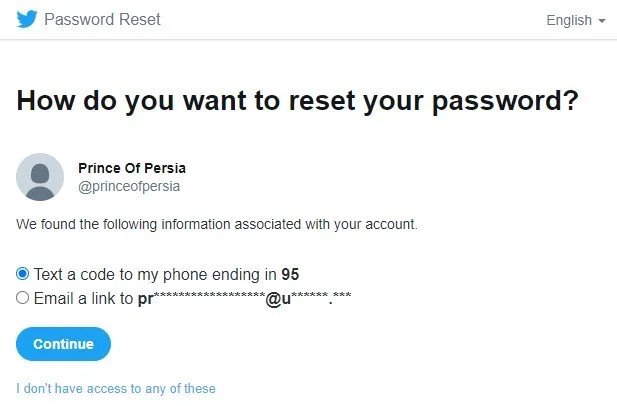
Task: Click the 'pr' prefix of the masked email
Action: pyautogui.click(x=145, y=300)
